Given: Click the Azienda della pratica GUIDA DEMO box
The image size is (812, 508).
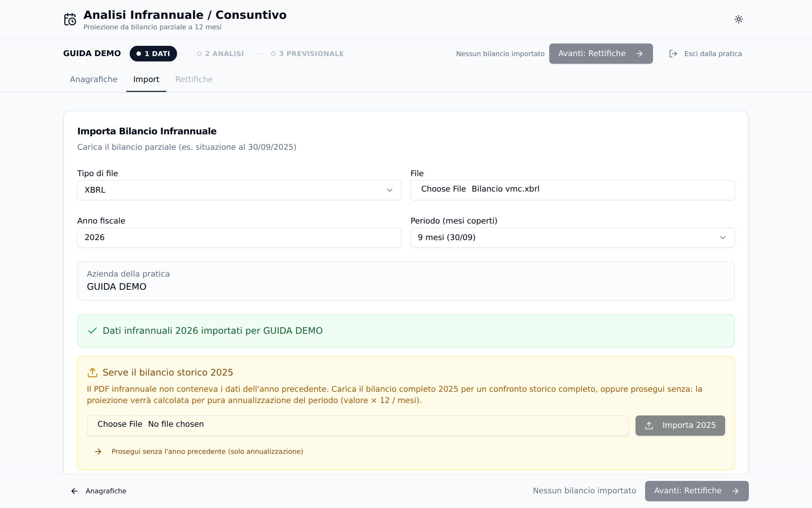Looking at the screenshot, I should pos(406,281).
